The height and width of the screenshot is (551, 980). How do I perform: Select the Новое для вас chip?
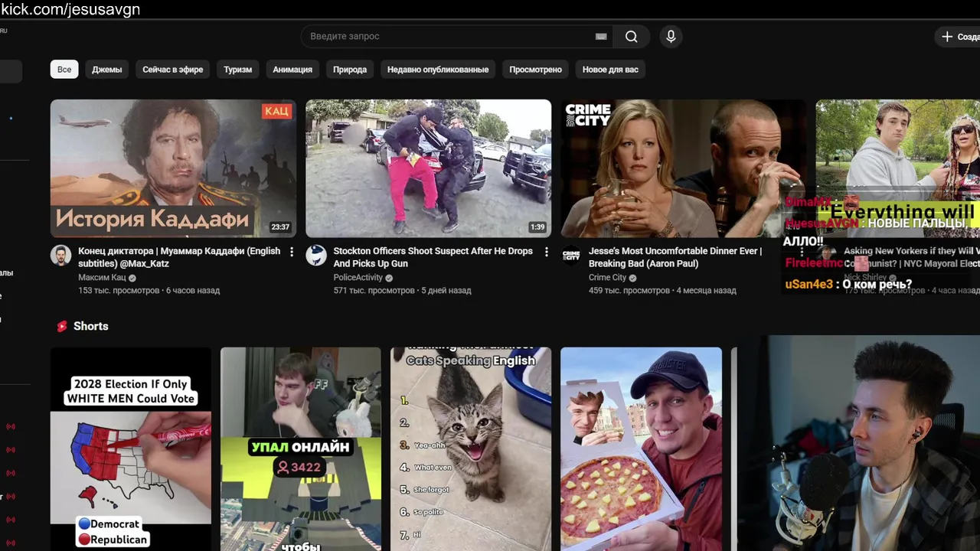coord(610,70)
